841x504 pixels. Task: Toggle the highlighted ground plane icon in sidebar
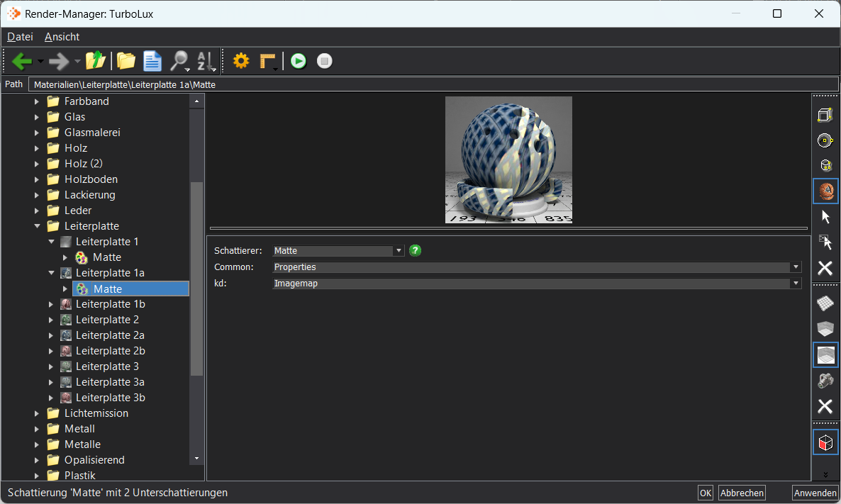coord(826,355)
